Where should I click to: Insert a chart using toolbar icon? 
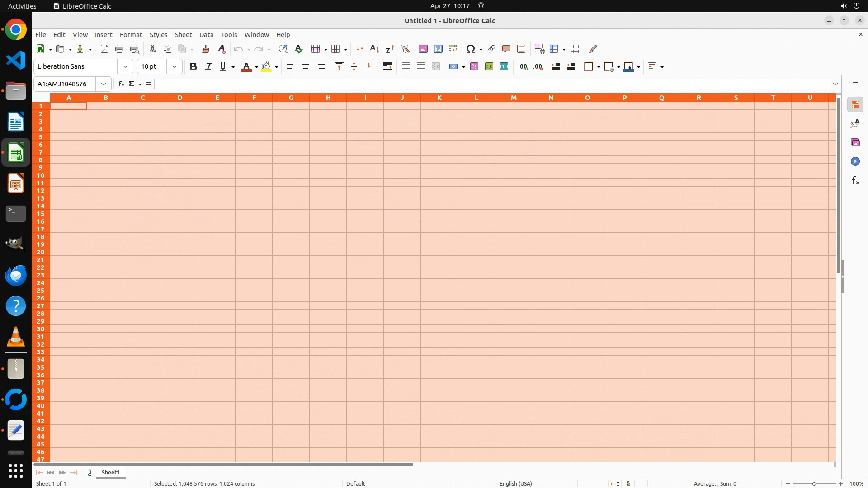tap(438, 49)
